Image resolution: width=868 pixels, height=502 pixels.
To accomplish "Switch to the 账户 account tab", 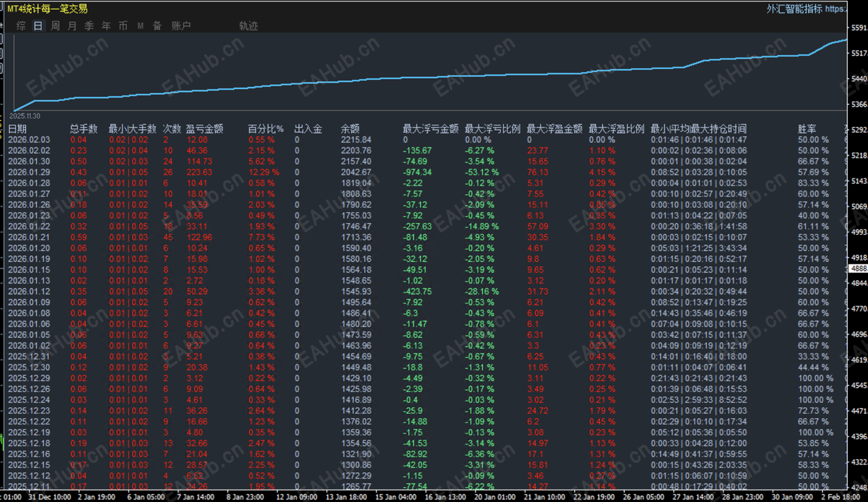I will (181, 25).
